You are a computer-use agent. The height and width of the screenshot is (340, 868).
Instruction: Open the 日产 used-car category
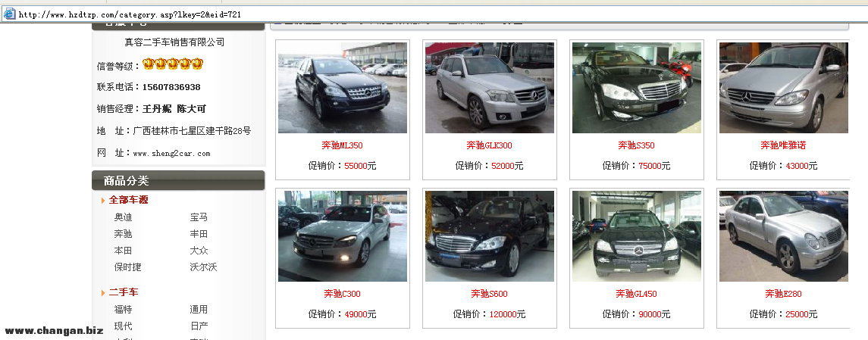pos(199,326)
